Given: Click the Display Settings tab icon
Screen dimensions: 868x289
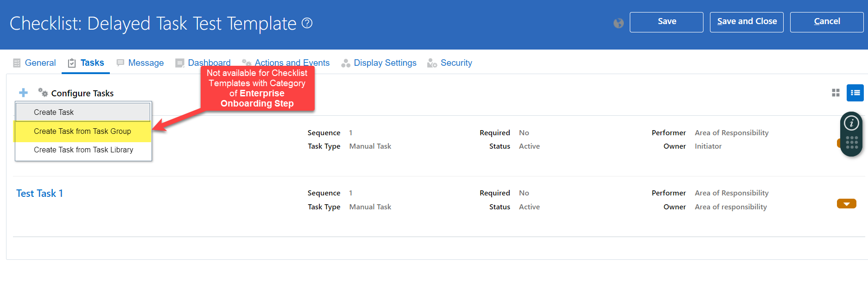Looking at the screenshot, I should [346, 63].
